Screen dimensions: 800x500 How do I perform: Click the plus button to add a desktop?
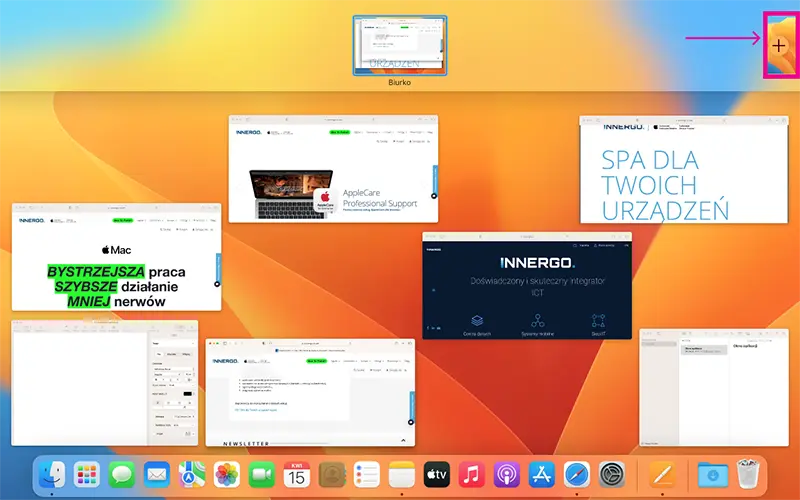coord(779,46)
